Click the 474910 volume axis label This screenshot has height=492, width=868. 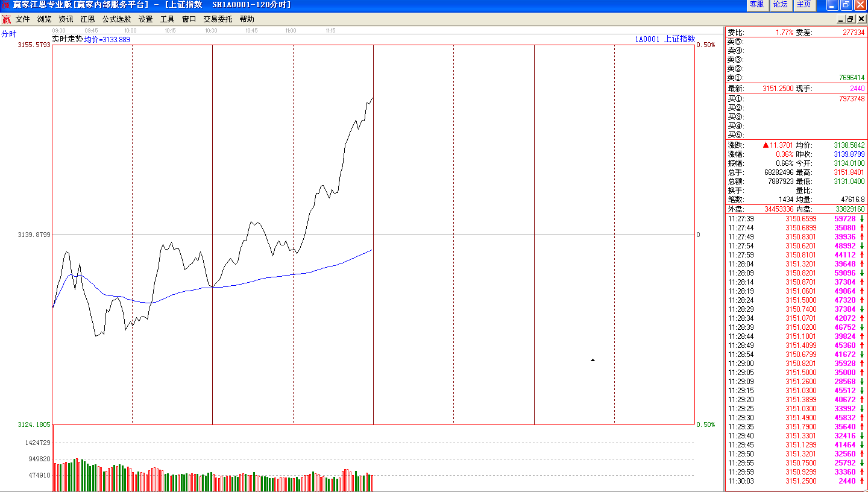[x=39, y=475]
